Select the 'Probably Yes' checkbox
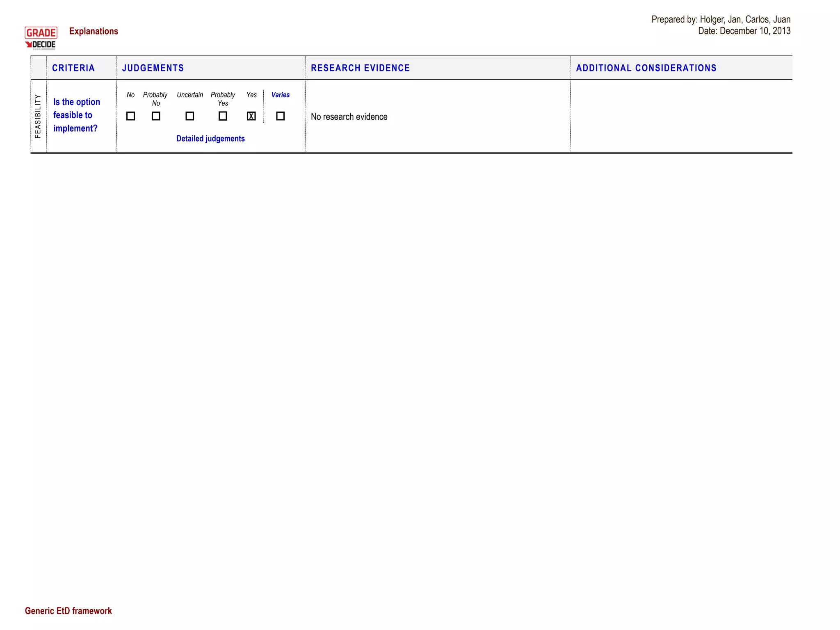Screen dimensions: 840x630 [x=223, y=116]
